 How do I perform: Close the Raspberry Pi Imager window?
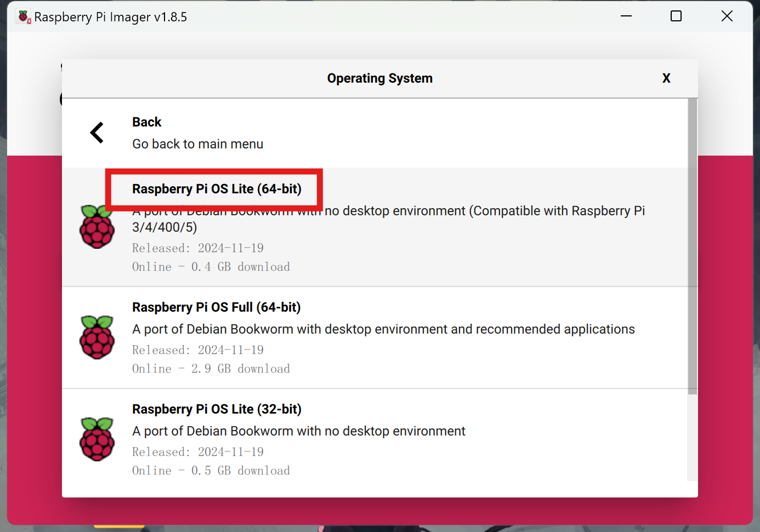[727, 16]
